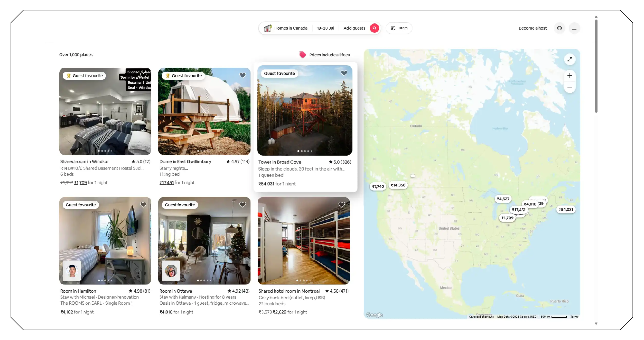Favourite the Dome in East Gwillimbury

pyautogui.click(x=242, y=75)
